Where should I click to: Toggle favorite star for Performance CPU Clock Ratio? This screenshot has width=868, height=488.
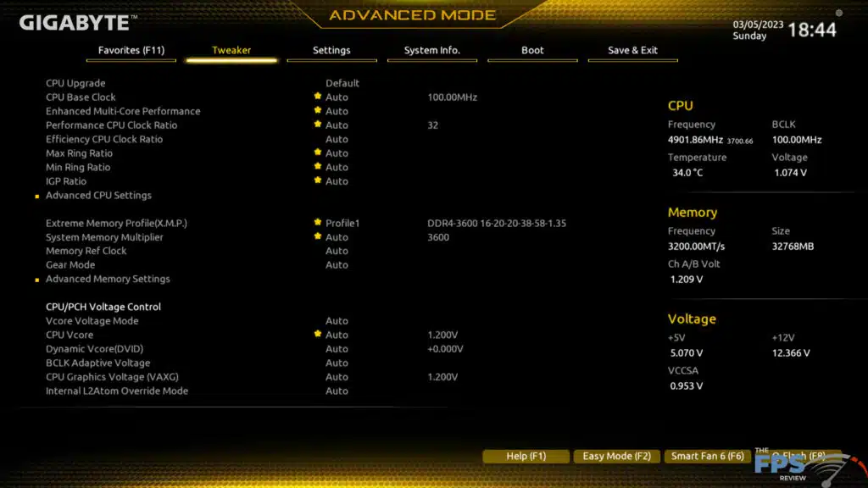click(318, 125)
